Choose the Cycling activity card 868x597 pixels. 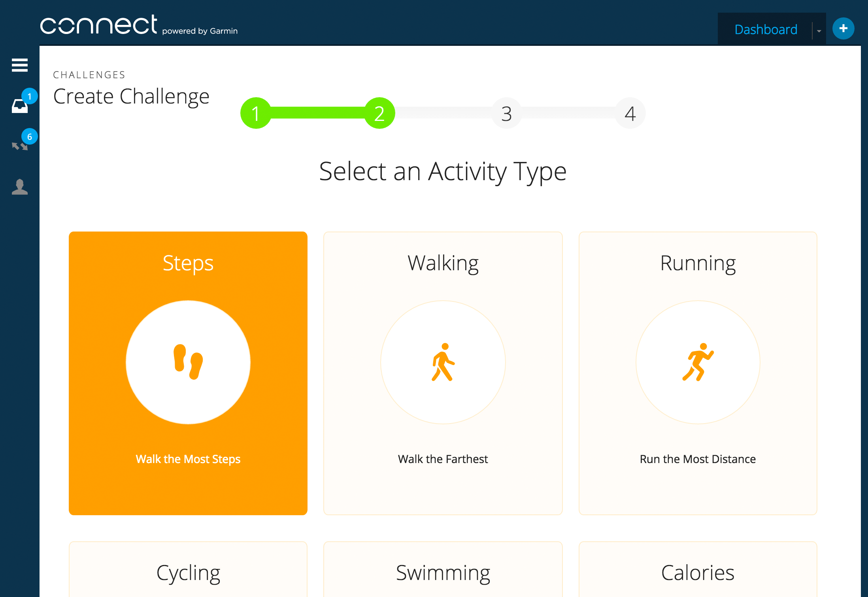tap(188, 569)
